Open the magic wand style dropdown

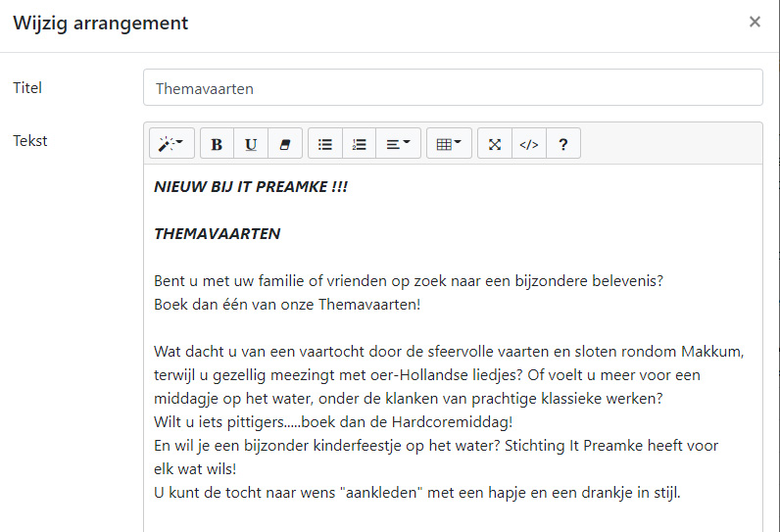pyautogui.click(x=171, y=144)
